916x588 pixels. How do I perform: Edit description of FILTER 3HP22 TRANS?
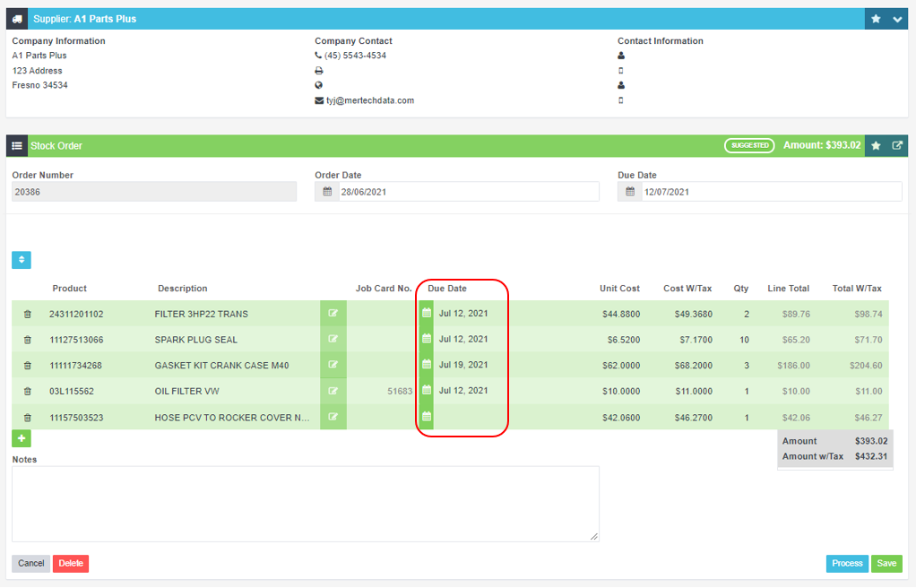coord(333,314)
